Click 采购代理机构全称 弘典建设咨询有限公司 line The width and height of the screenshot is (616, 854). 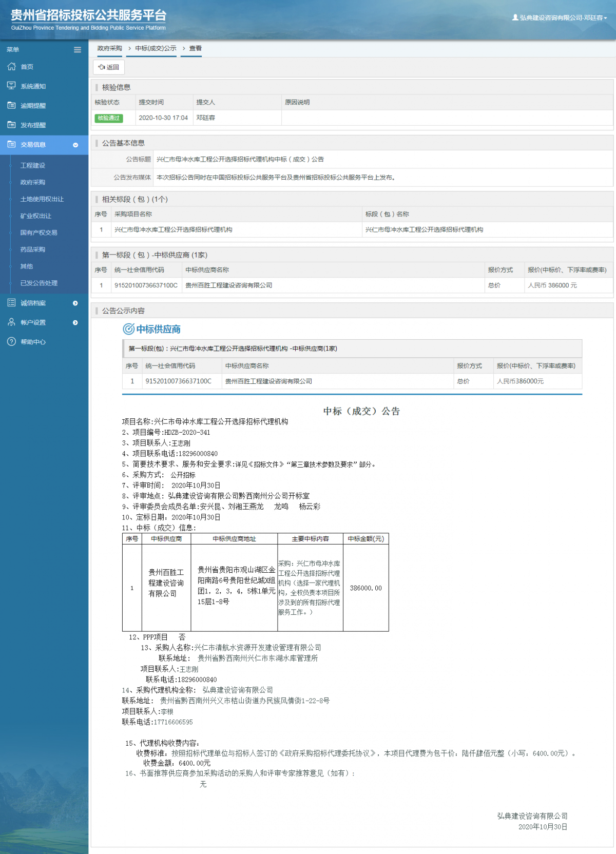(x=198, y=690)
